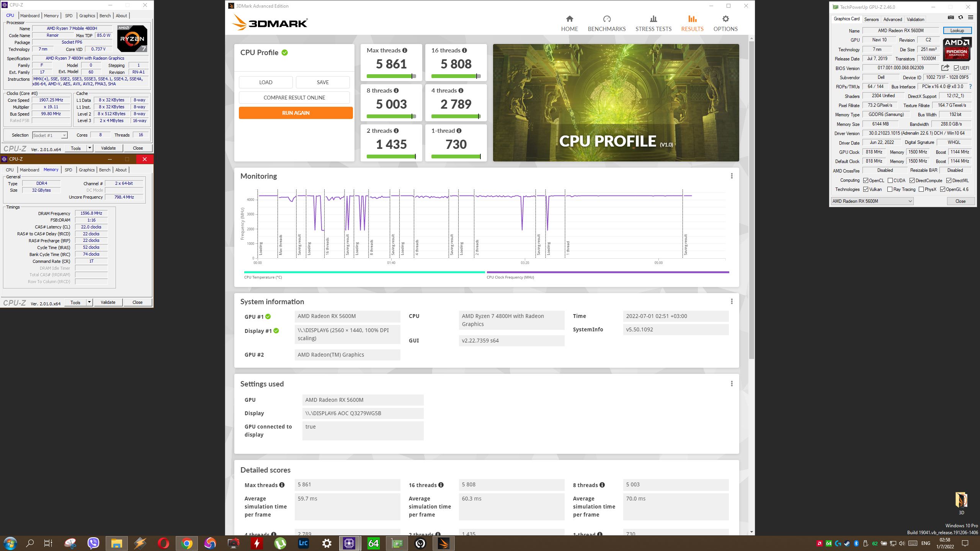Expand GPU selection dropdown in GPU-Z
The image size is (980, 551).
pos(872,201)
